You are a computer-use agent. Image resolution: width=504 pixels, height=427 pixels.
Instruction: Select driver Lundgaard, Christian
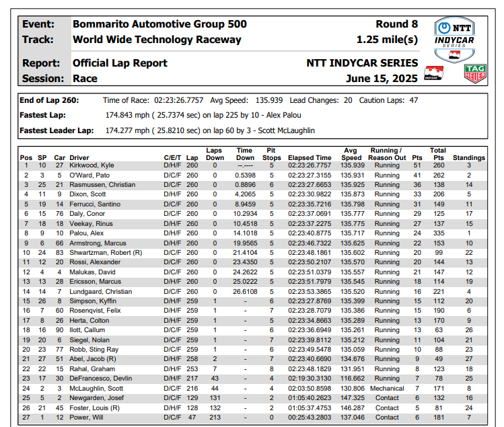click(101, 292)
